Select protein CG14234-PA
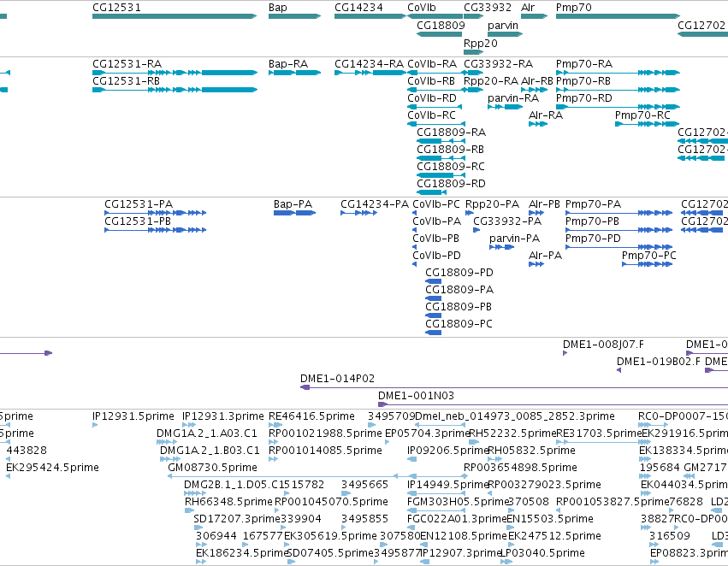 click(358, 213)
